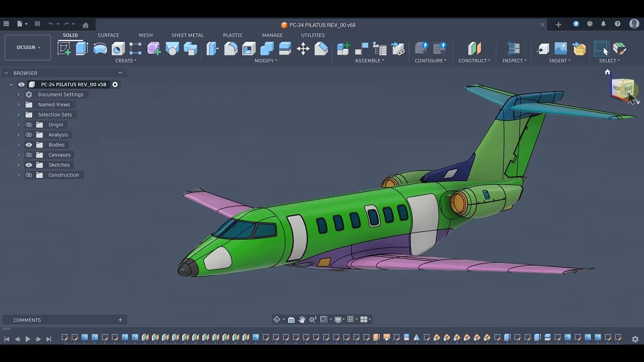Select the Create Sketch tool
Screen dimensions: 644x362
pos(64,48)
